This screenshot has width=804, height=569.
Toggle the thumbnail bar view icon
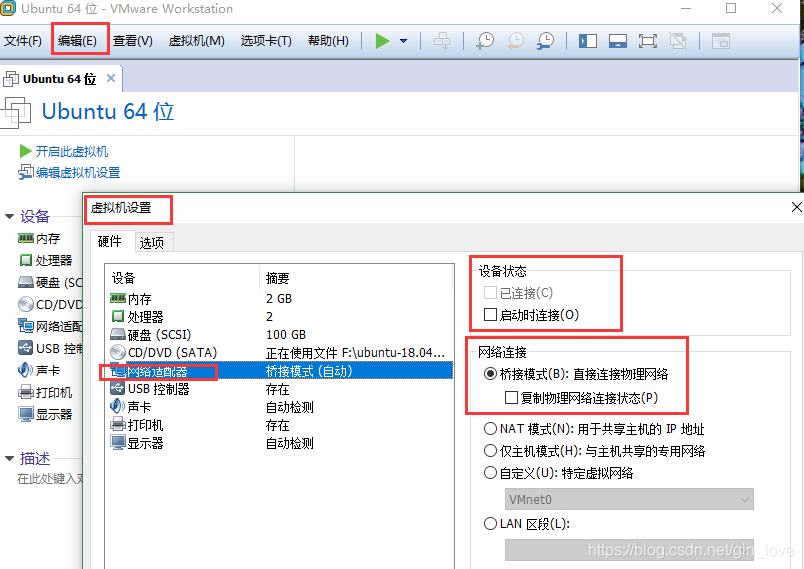pyautogui.click(x=618, y=40)
